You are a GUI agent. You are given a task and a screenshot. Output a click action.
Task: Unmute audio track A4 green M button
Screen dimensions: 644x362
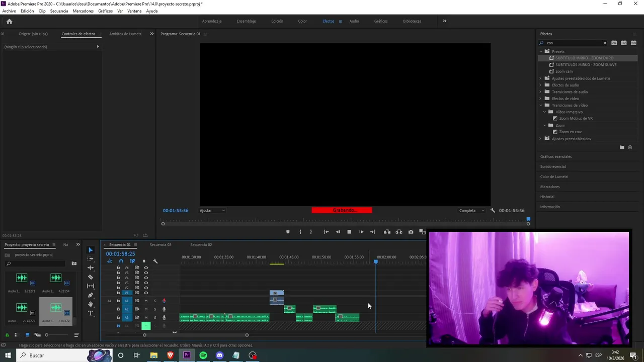tap(146, 326)
